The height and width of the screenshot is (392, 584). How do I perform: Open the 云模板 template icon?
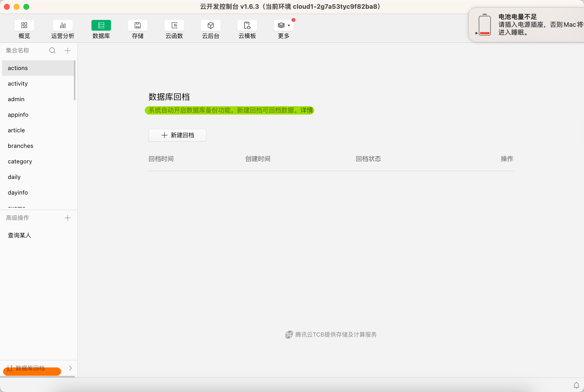(x=247, y=26)
